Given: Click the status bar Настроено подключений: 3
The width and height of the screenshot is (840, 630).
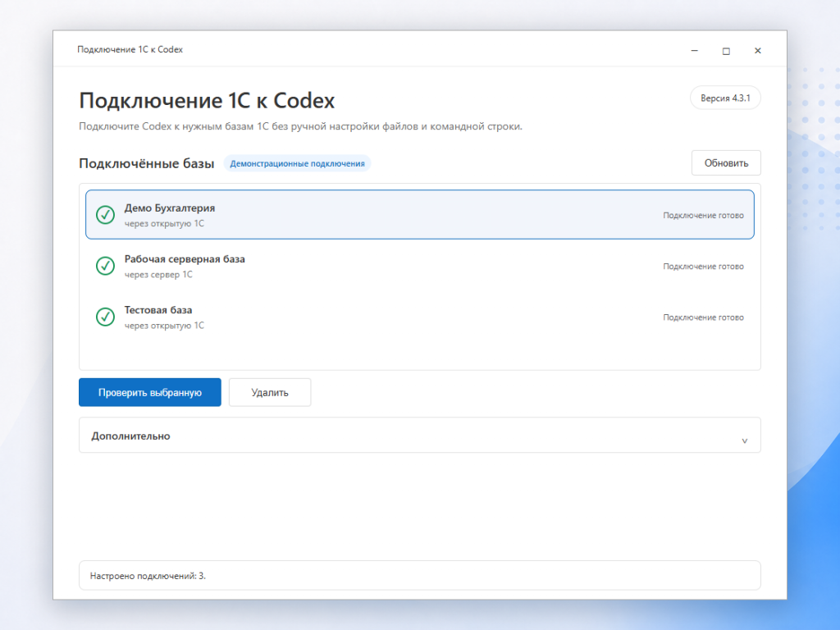Looking at the screenshot, I should tap(419, 575).
